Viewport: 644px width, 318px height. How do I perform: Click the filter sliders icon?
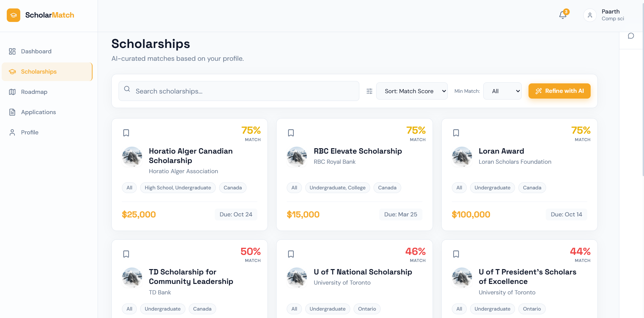(x=369, y=91)
